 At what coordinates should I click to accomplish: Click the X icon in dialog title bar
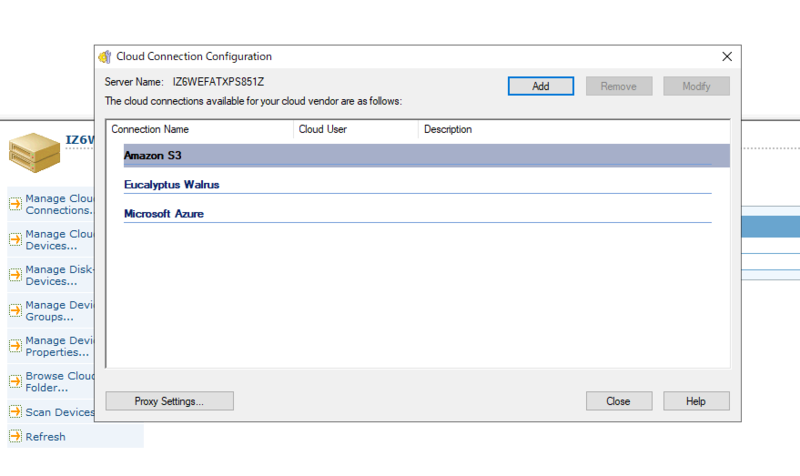coord(727,57)
